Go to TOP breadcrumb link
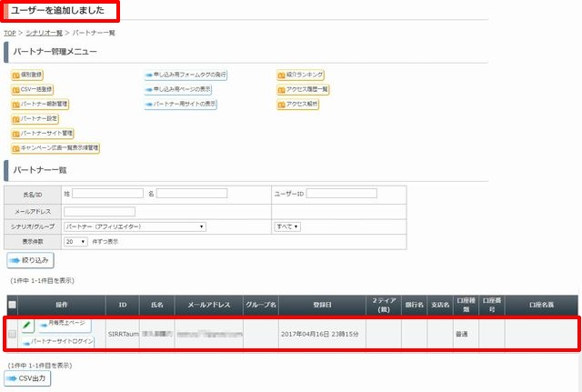The width and height of the screenshot is (582, 392). [10, 33]
